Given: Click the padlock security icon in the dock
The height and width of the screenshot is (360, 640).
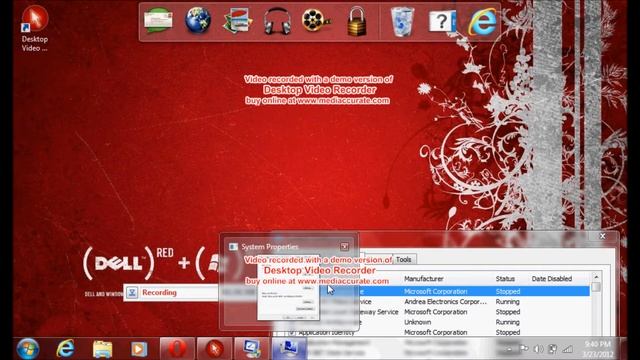Looking at the screenshot, I should coord(356,21).
